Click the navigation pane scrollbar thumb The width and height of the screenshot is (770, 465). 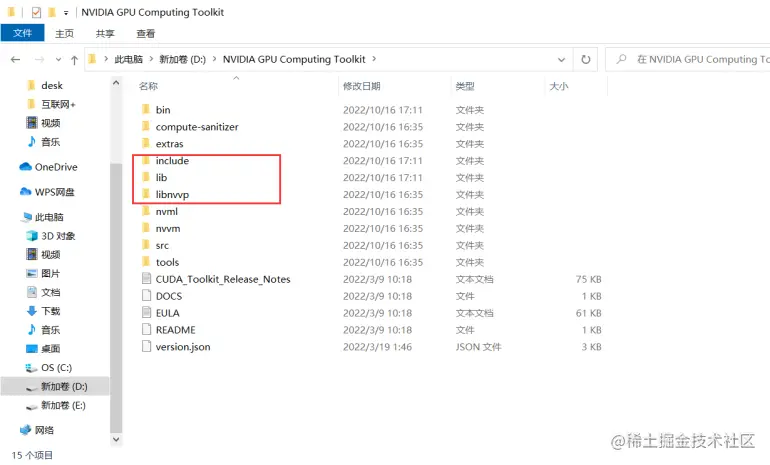116,297
